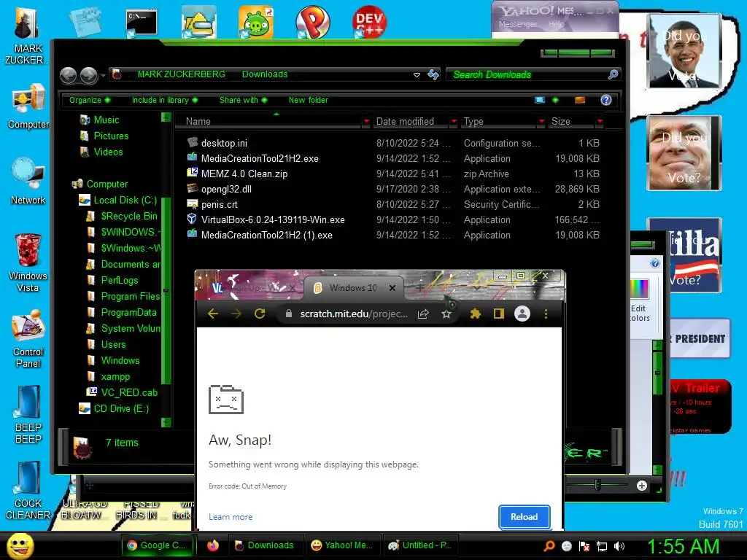Select opengl32.dll file

tap(226, 189)
